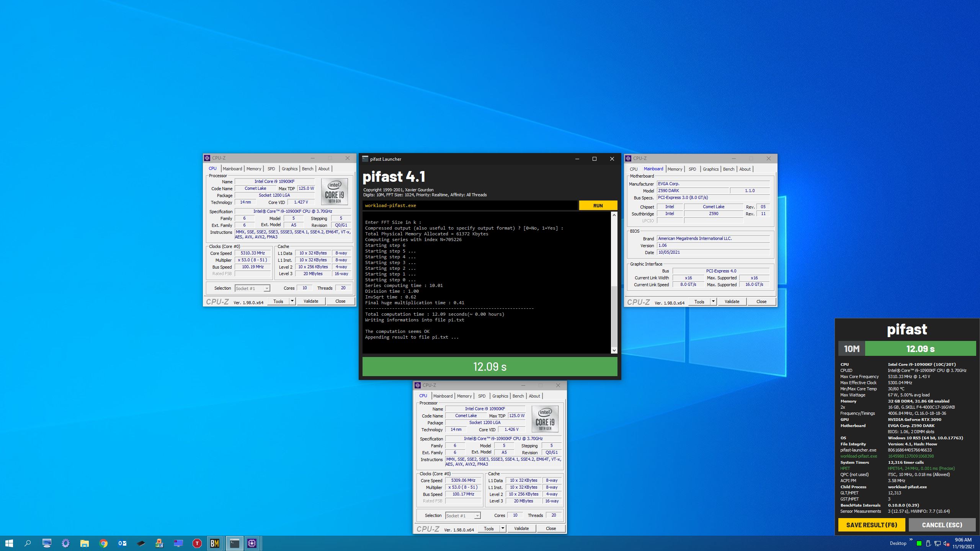Open Bench tab in 5310.33 MHz CPU-Z window
980x551 pixels.
click(307, 169)
